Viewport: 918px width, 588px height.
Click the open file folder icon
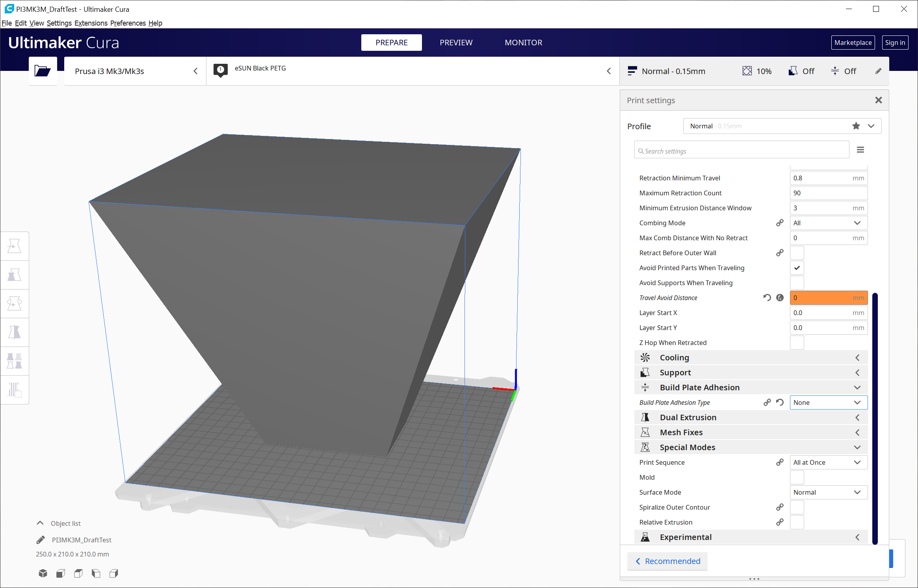click(x=43, y=71)
